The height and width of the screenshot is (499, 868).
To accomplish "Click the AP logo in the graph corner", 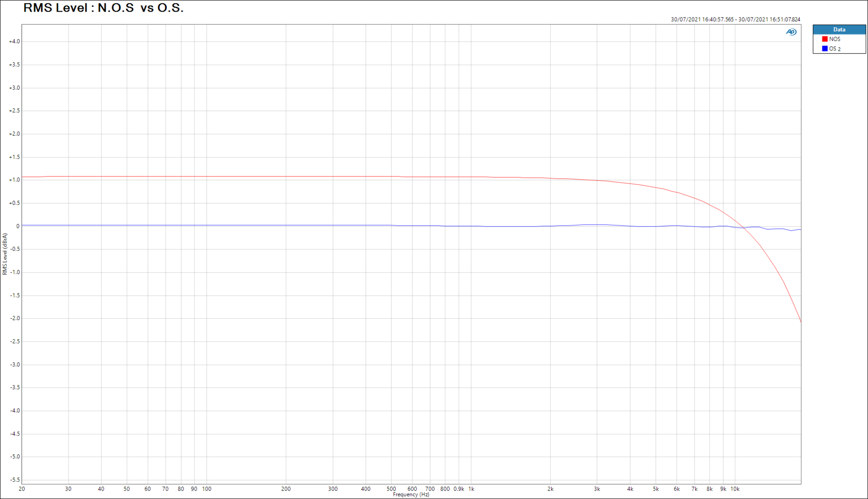I will 791,32.
